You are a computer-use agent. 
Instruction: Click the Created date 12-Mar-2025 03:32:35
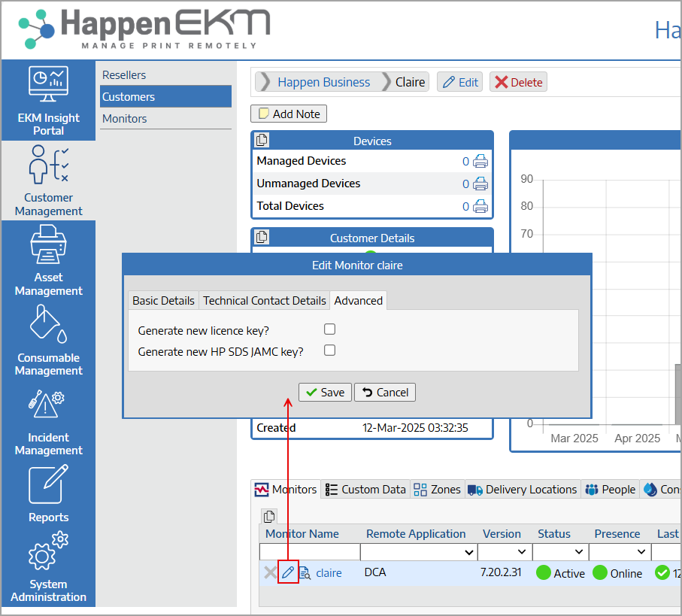pos(415,428)
